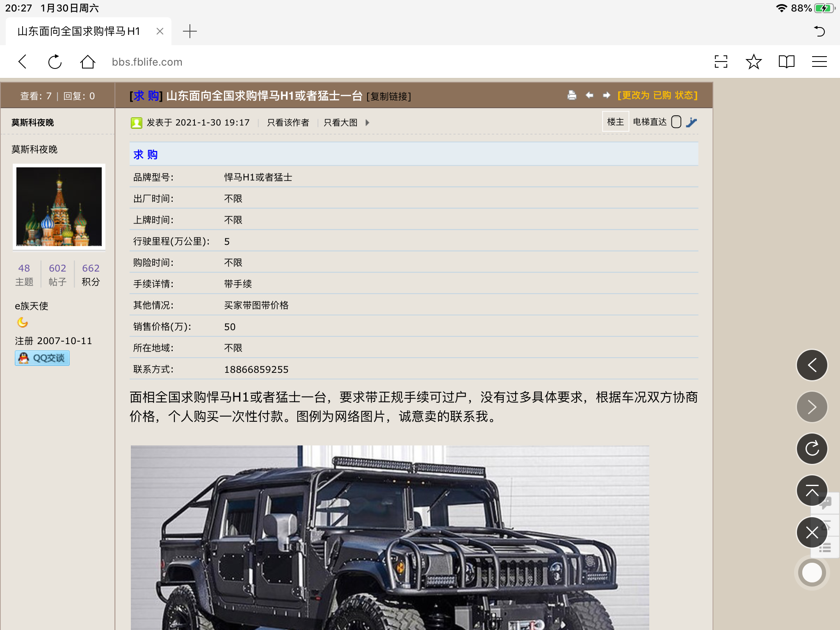Click the elevator jump escalator icon

692,122
